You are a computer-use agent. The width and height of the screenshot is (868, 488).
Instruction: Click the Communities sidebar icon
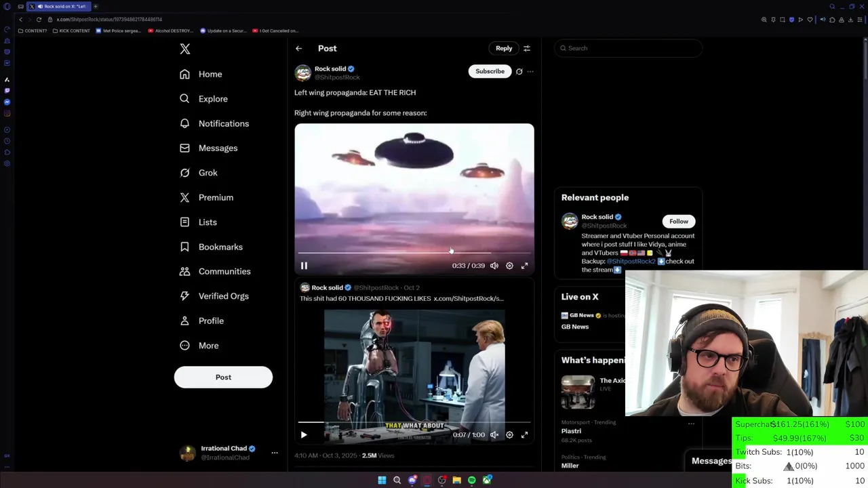[x=184, y=271]
